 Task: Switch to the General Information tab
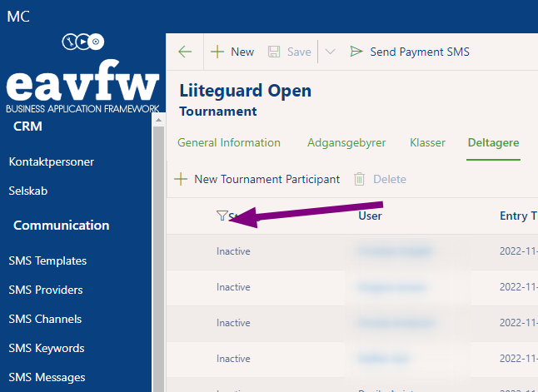(x=229, y=142)
